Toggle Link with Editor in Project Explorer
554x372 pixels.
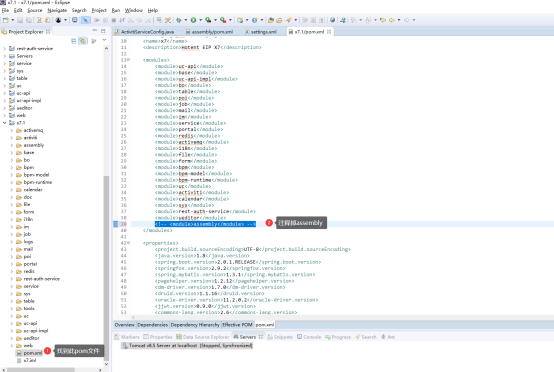coord(82,41)
